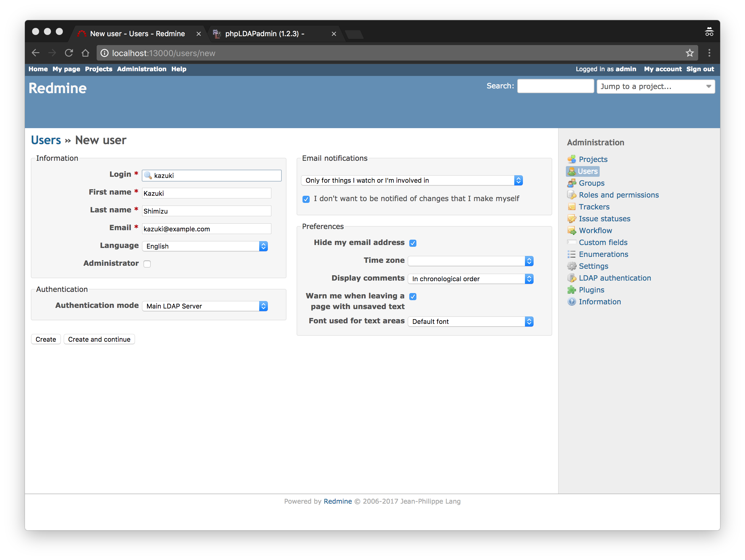The height and width of the screenshot is (560, 745).
Task: Open the Authentication mode dropdown
Action: 205,306
